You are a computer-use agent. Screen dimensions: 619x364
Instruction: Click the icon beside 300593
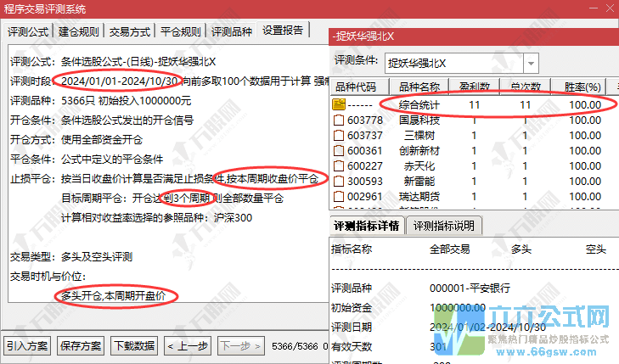point(339,181)
